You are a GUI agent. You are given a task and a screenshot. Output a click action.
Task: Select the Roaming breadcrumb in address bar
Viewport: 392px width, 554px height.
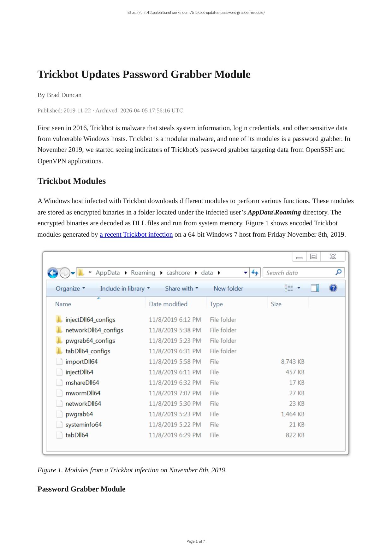click(143, 273)
